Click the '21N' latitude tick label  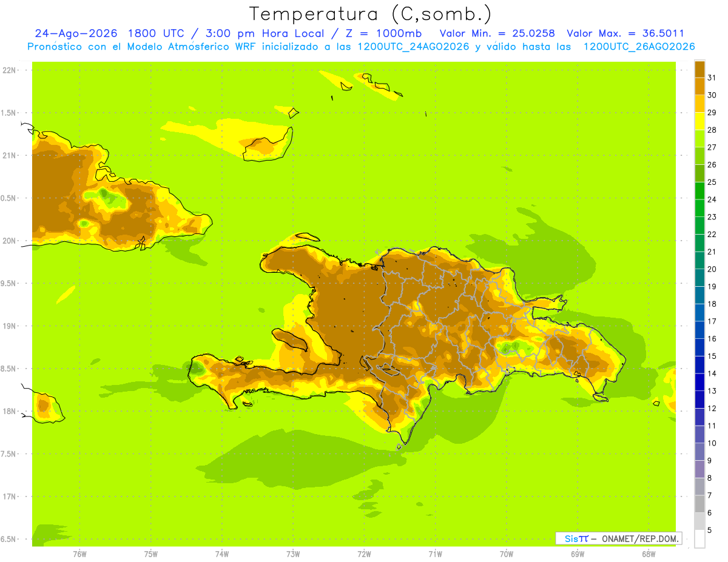(10, 155)
